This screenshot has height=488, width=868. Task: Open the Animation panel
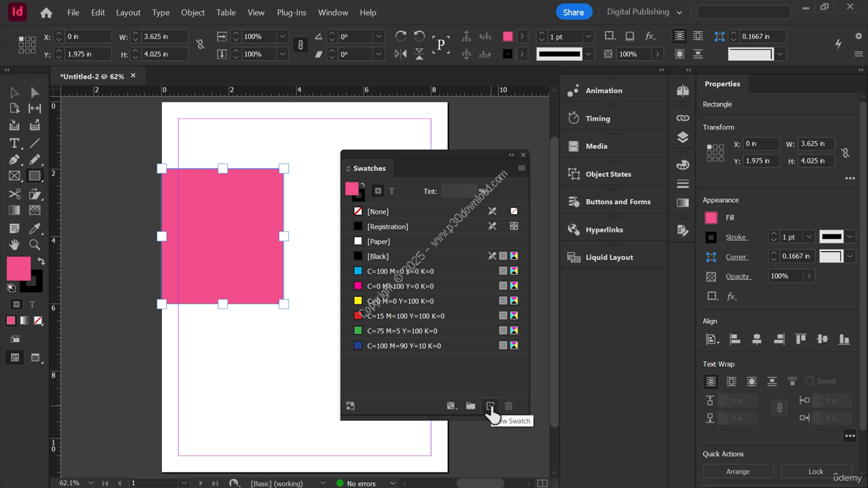[x=604, y=91]
